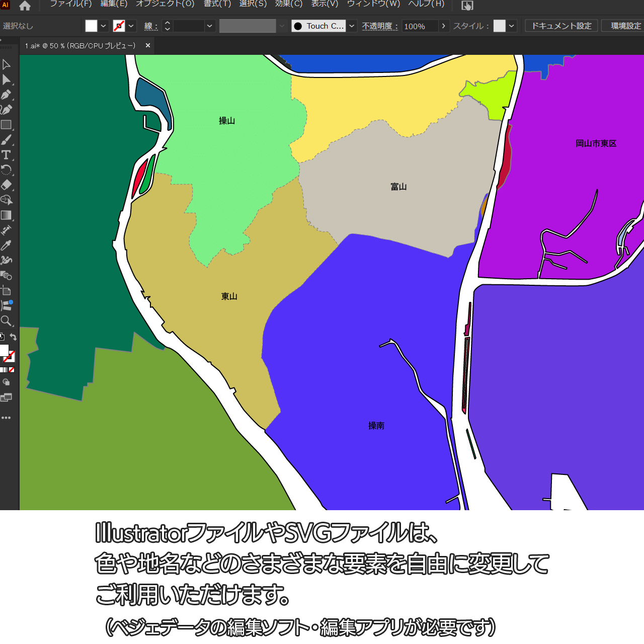Select the Zoom magnifier tool
The image size is (644, 644).
pos(6,320)
